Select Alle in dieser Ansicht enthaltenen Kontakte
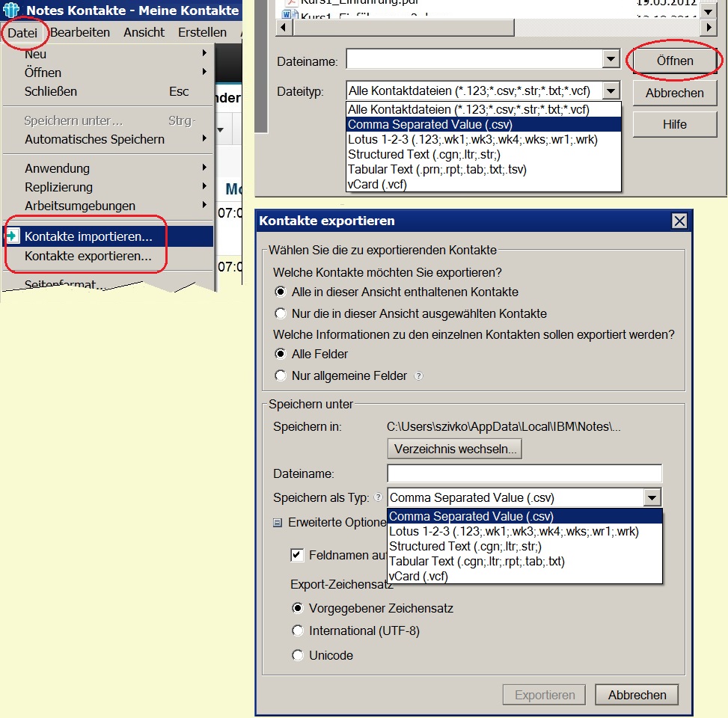 (281, 292)
